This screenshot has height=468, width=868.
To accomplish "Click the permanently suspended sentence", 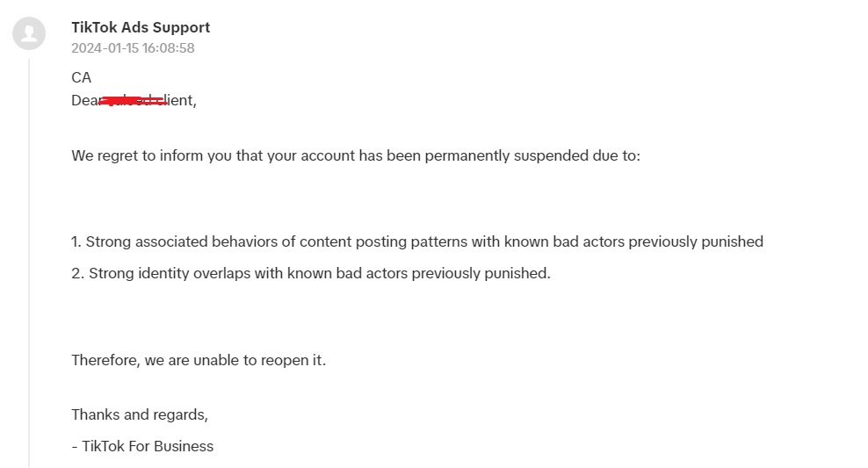I will pos(356,156).
